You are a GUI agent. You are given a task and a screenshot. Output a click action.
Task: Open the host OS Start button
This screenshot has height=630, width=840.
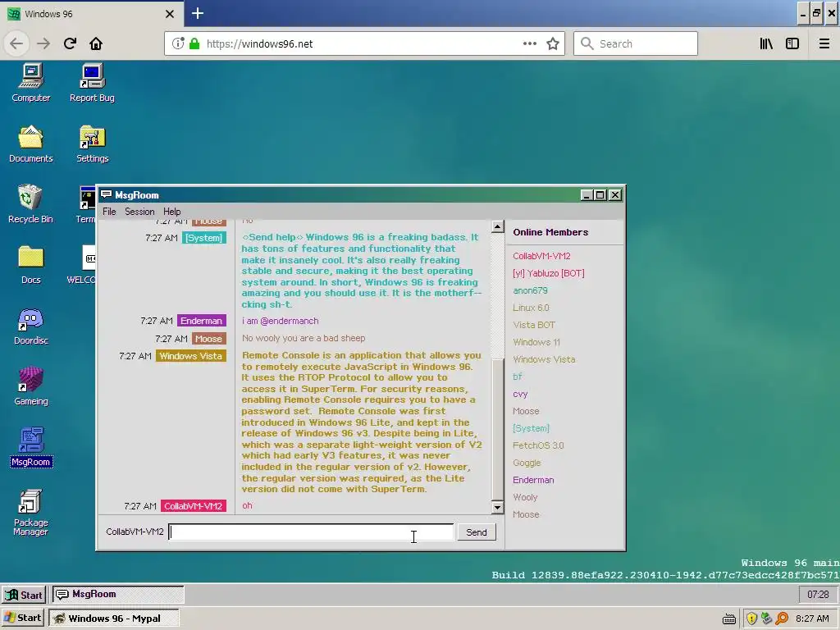click(23, 618)
